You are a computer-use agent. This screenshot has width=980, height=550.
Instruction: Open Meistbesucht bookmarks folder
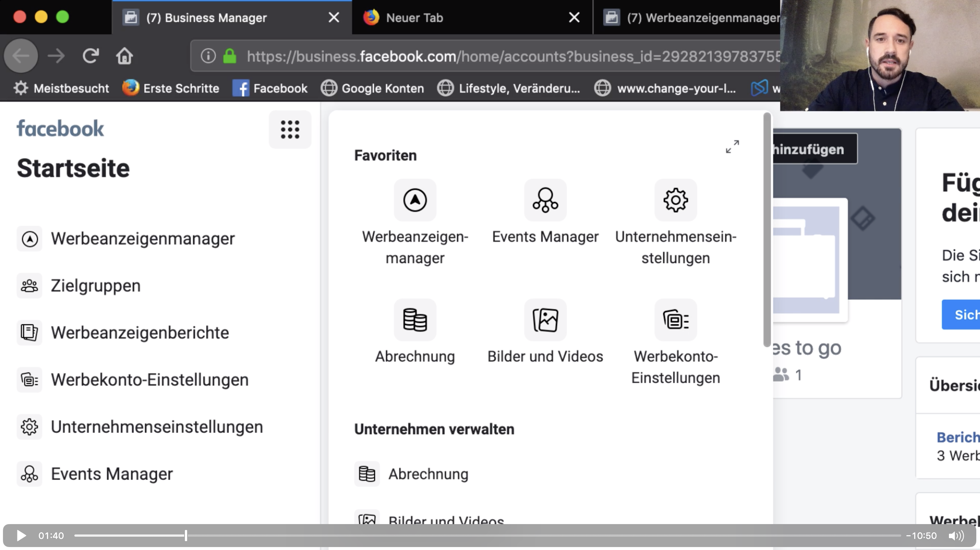pyautogui.click(x=61, y=88)
